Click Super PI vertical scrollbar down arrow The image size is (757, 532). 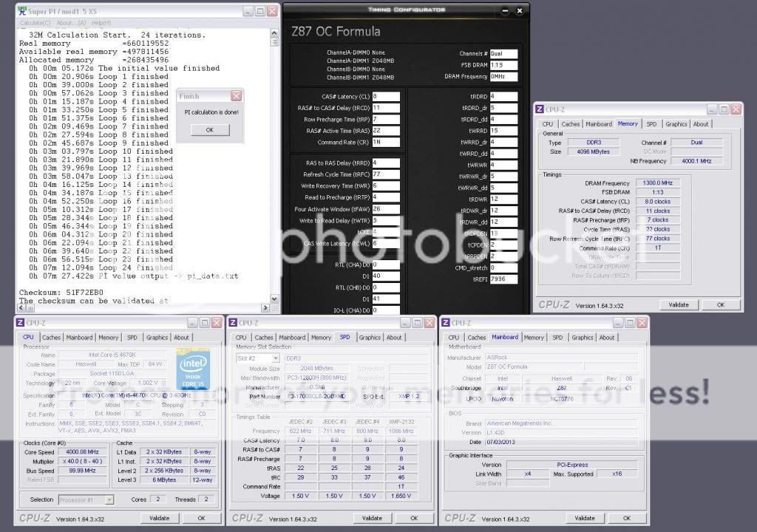274,299
